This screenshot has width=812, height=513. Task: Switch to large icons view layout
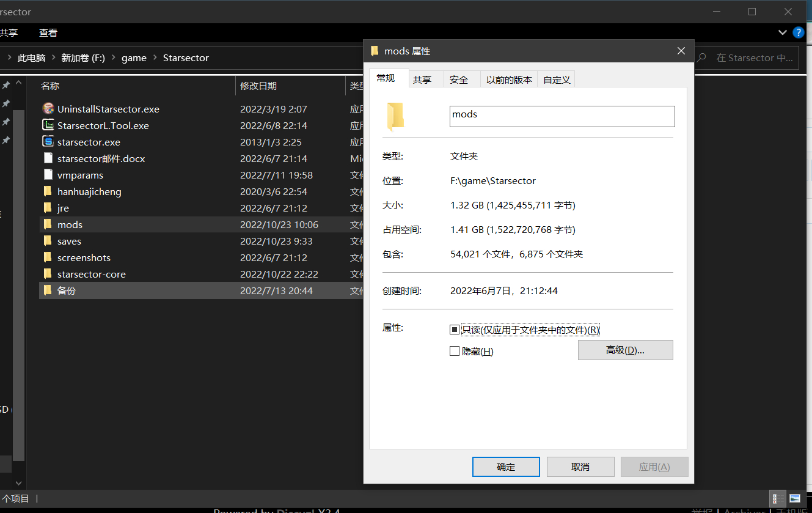click(795, 498)
